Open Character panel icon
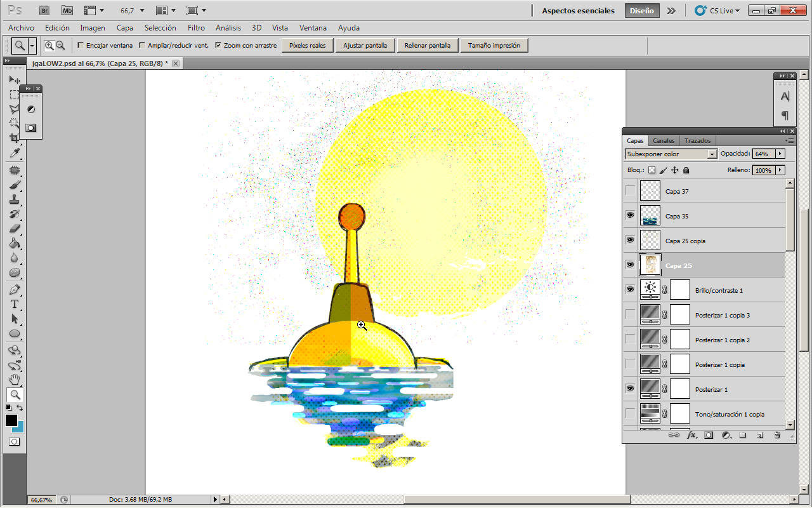This screenshot has height=508, width=812. pyautogui.click(x=785, y=97)
